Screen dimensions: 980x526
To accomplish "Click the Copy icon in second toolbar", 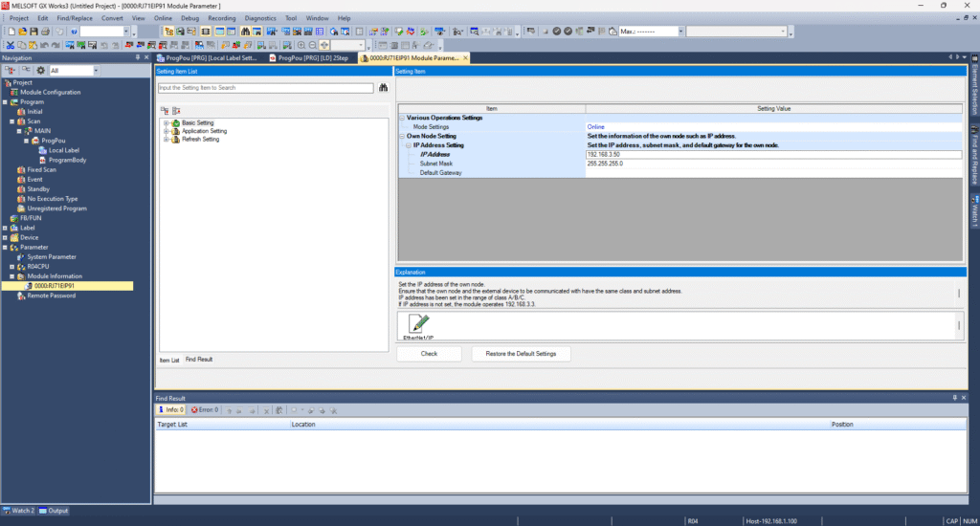I will (x=22, y=45).
